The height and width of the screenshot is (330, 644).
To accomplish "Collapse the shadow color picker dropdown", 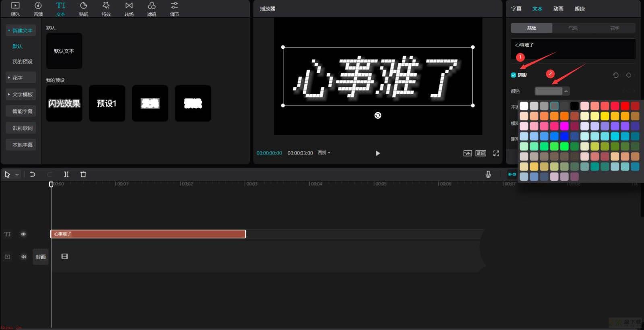I will coord(566,91).
